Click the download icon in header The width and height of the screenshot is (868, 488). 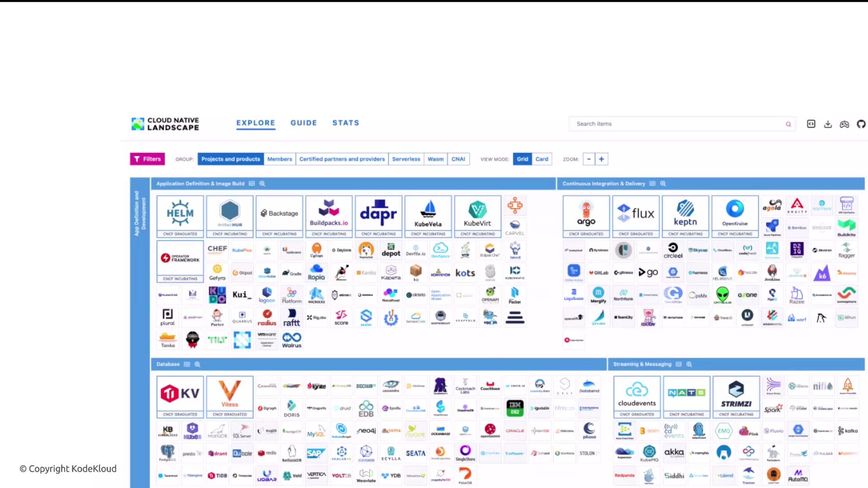point(828,124)
